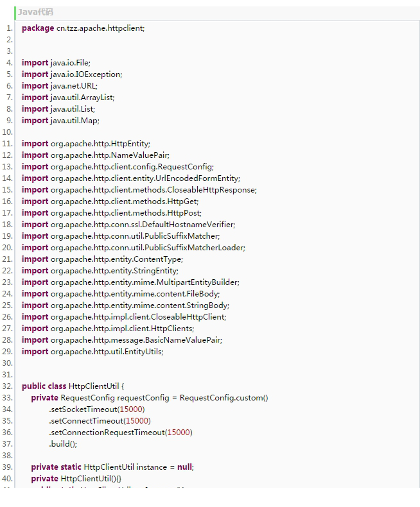420x507 pixels.
Task: Select the package cn.tzz.apache.httpclient line
Action: [x=83, y=28]
